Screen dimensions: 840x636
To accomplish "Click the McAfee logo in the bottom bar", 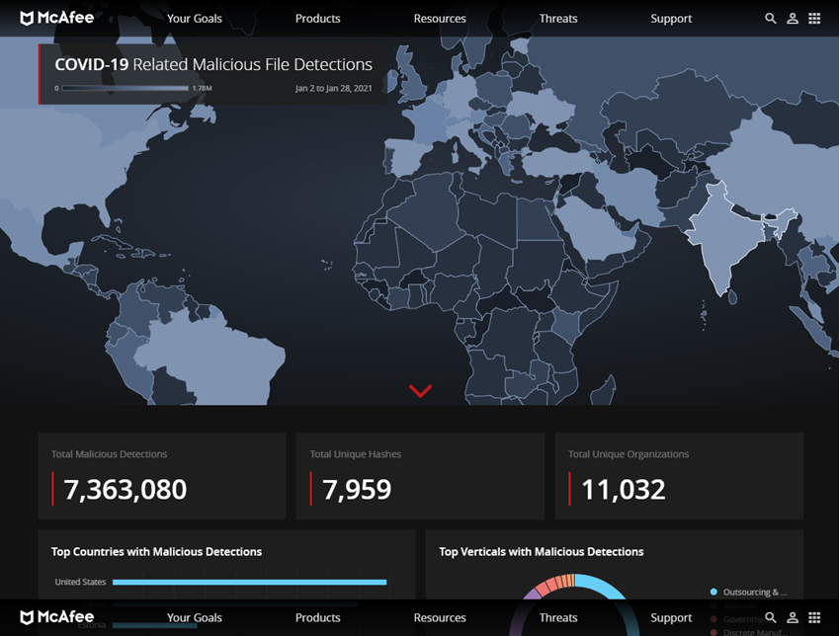I will pos(57,617).
